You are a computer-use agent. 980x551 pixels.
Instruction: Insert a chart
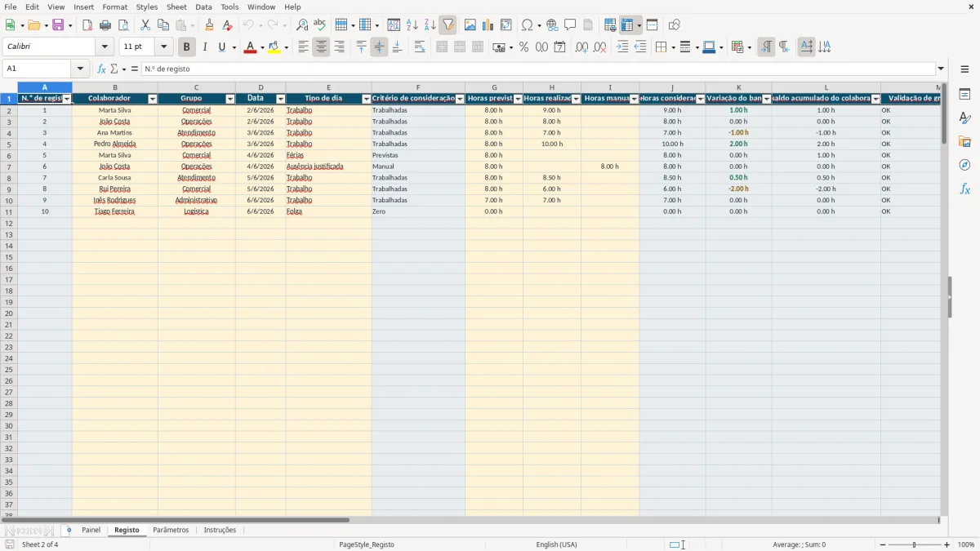pyautogui.click(x=488, y=25)
